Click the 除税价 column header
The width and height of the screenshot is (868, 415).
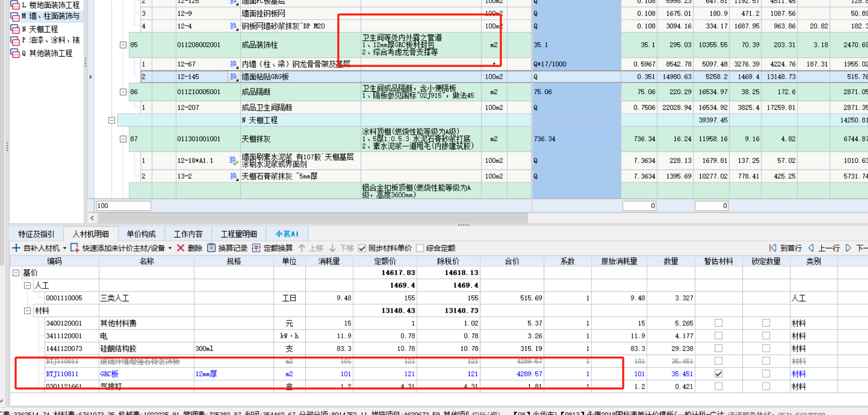click(448, 261)
